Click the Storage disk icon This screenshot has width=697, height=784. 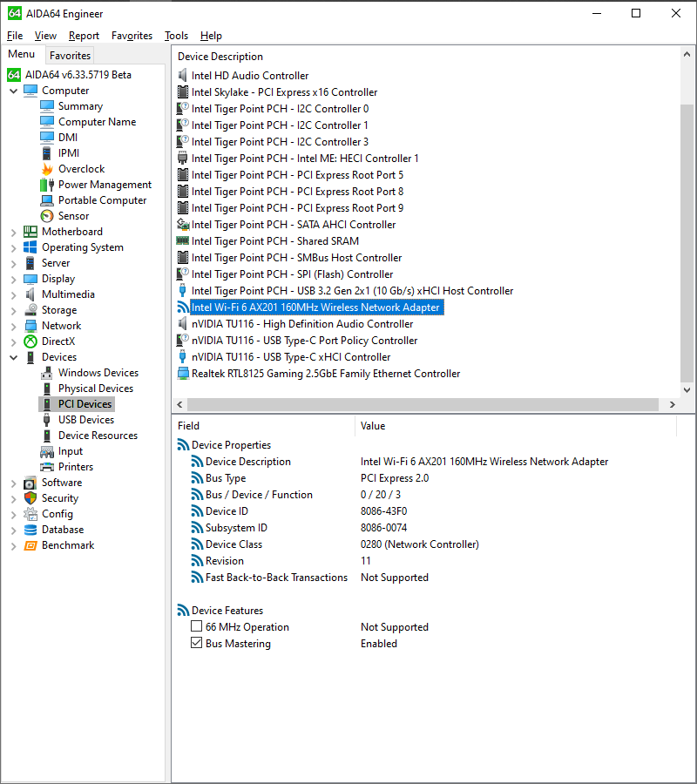[x=30, y=310]
